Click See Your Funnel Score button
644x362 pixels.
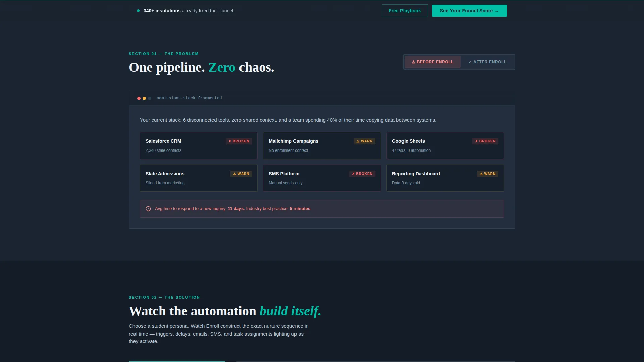click(470, 11)
